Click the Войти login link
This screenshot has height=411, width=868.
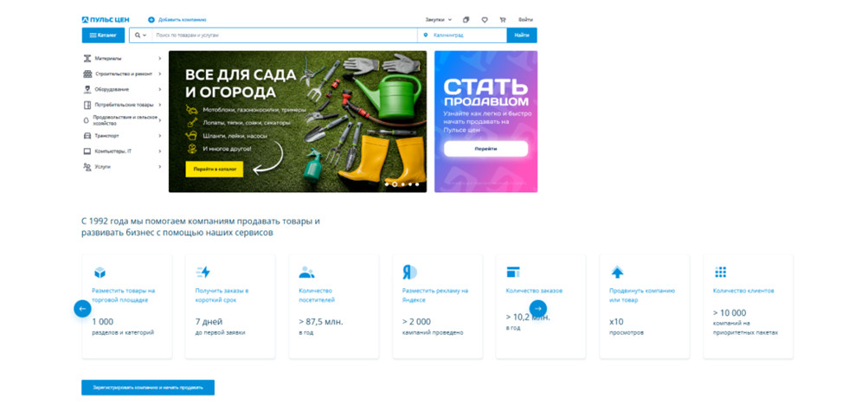point(525,20)
